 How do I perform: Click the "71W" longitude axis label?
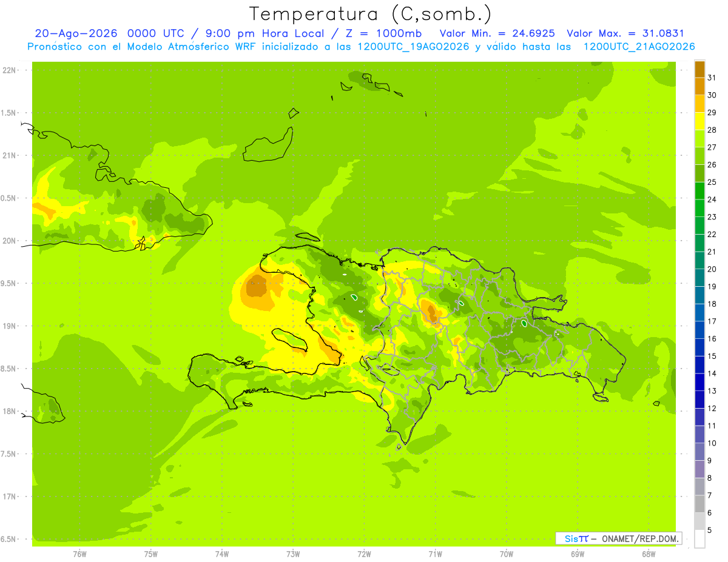[435, 554]
